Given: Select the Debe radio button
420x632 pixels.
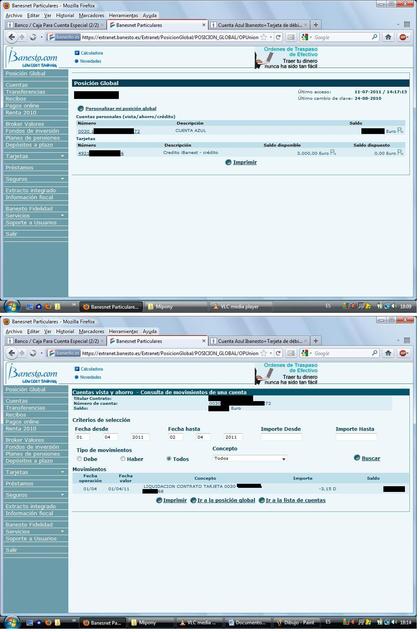Looking at the screenshot, I should [79, 459].
